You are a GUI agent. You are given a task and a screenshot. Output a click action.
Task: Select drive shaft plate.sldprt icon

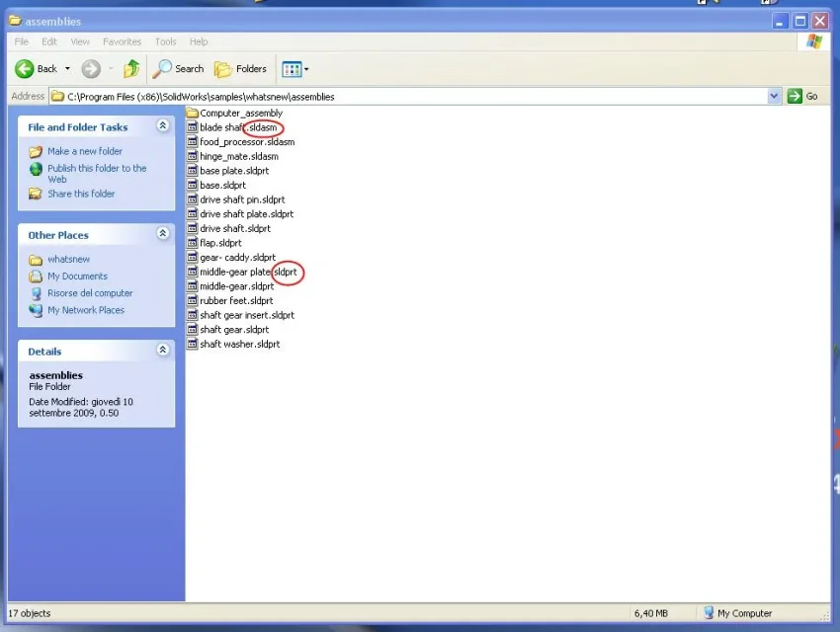click(193, 214)
